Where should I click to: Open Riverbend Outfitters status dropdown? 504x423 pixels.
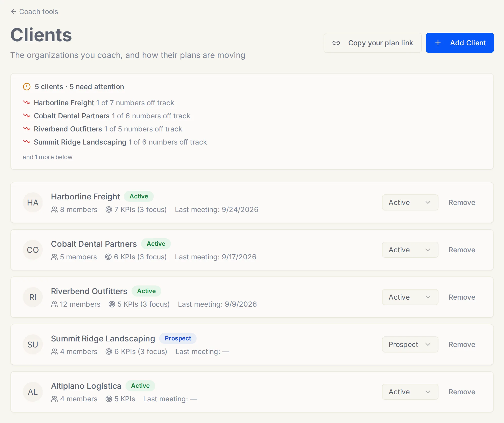(x=410, y=297)
